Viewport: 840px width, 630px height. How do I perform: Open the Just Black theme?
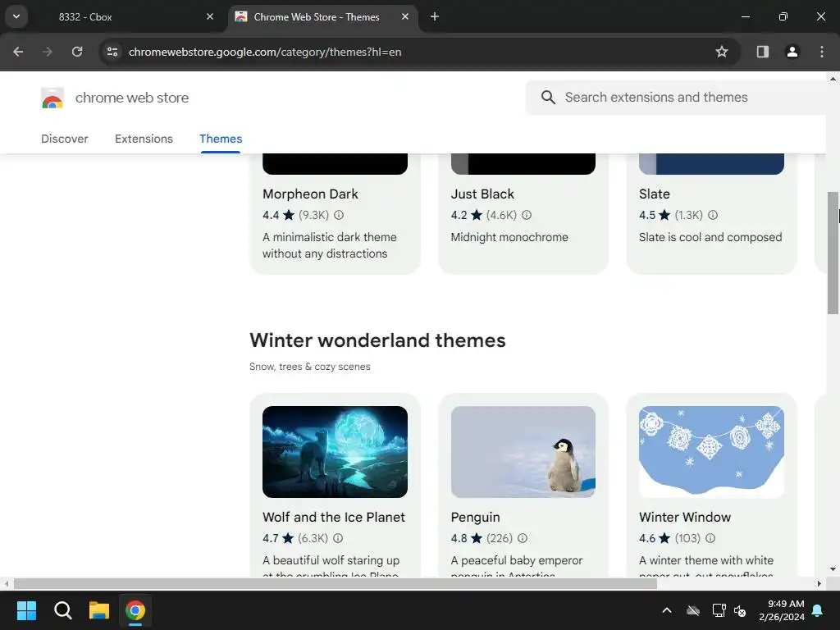click(482, 194)
